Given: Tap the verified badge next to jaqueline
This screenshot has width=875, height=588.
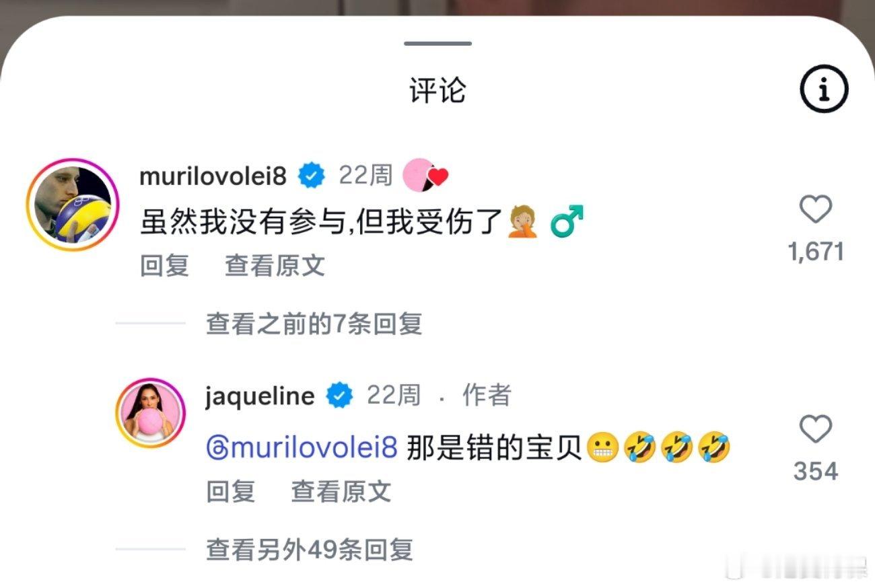Looking at the screenshot, I should tap(340, 396).
